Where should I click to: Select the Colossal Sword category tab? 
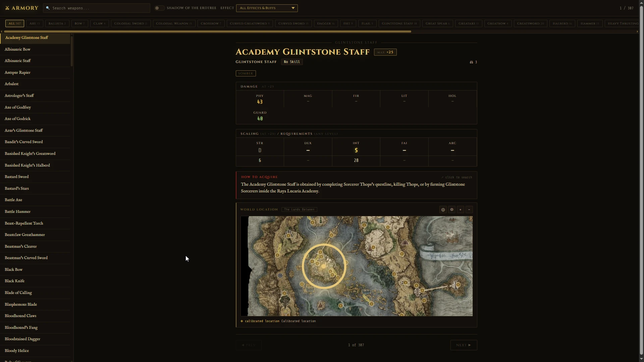point(131,23)
